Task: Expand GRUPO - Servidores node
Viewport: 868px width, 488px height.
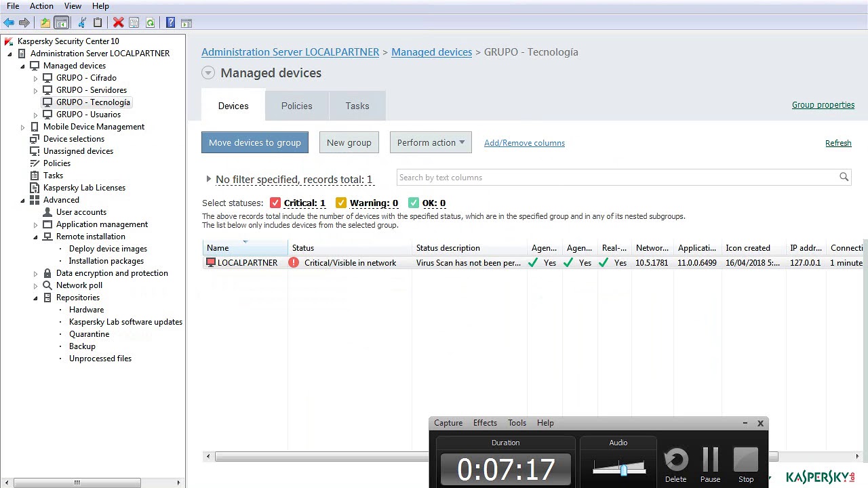Action: (35, 90)
